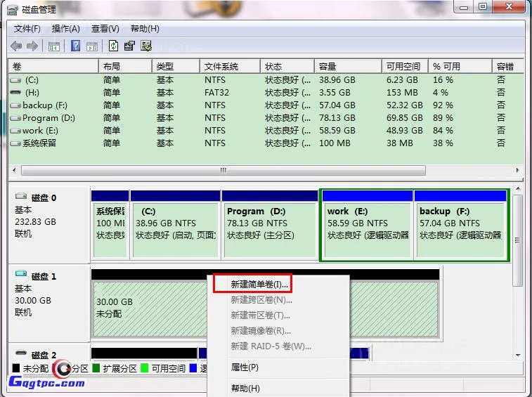The width and height of the screenshot is (532, 397).
Task: Click the bright green 可用空间 legend swatch
Action: click(145, 368)
